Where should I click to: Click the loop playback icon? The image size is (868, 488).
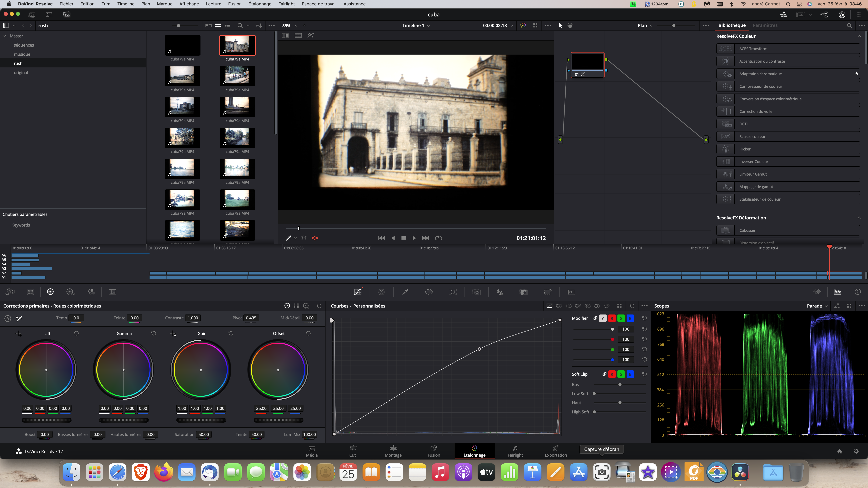pos(438,238)
